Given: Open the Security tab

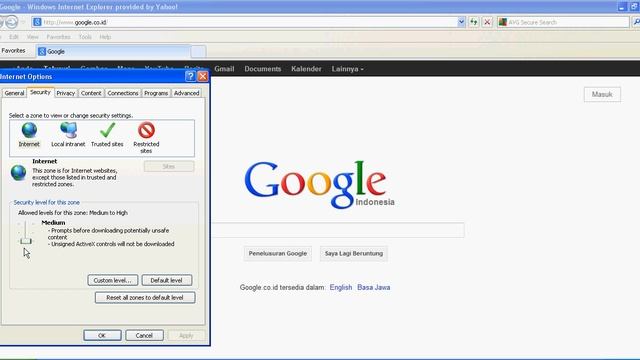Looking at the screenshot, I should 40,92.
